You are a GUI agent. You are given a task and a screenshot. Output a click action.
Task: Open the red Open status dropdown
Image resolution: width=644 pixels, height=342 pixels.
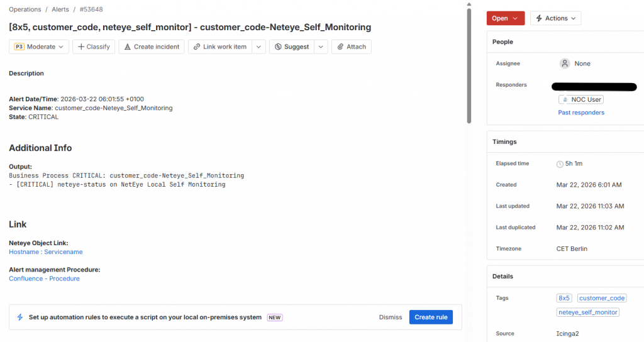click(505, 18)
